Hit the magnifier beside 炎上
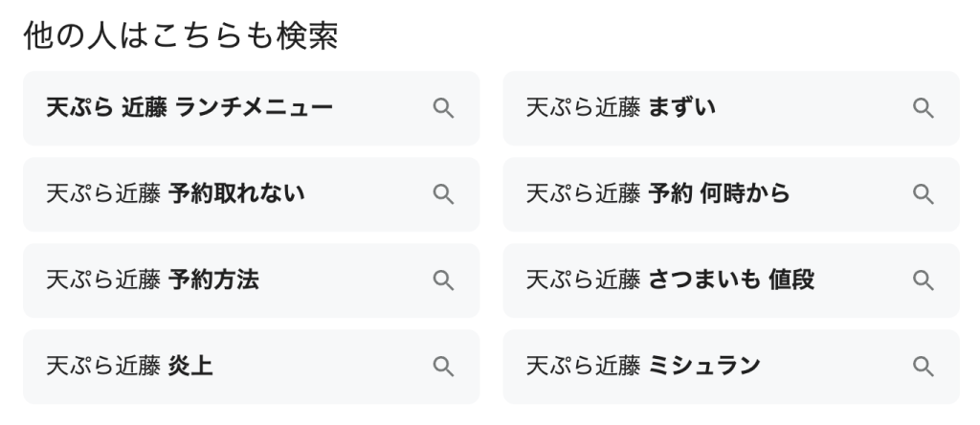The width and height of the screenshot is (980, 425). click(x=443, y=366)
